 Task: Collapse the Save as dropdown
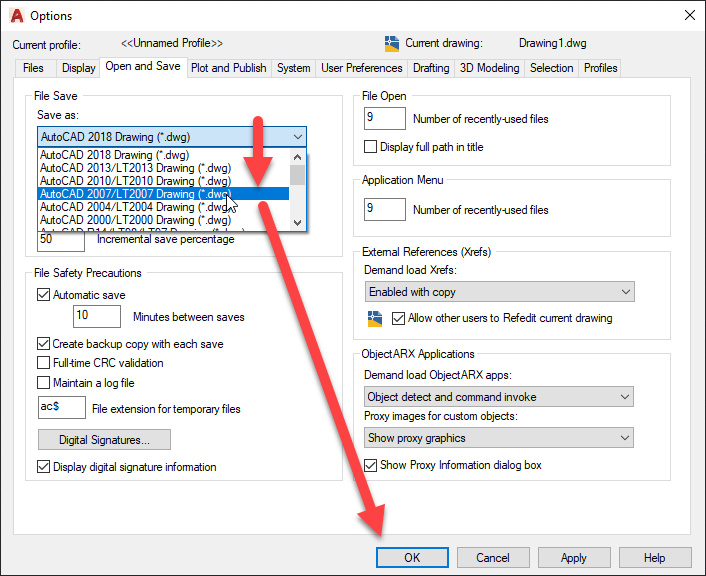point(298,137)
